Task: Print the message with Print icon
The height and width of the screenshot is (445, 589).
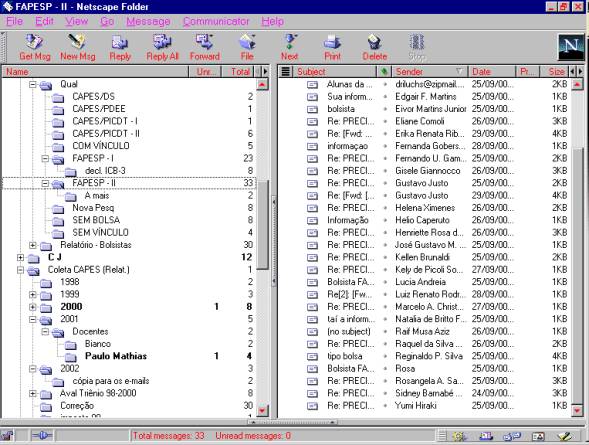Action: click(332, 47)
